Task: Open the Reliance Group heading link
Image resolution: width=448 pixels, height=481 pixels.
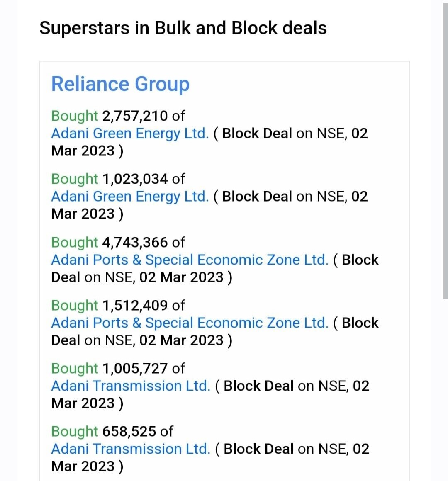Action: click(x=120, y=84)
